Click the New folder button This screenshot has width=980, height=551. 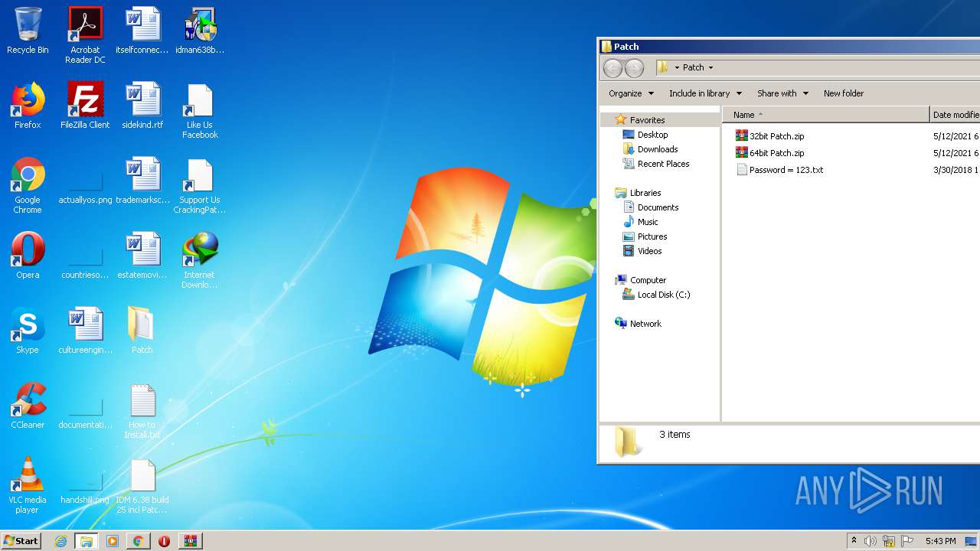tap(844, 93)
